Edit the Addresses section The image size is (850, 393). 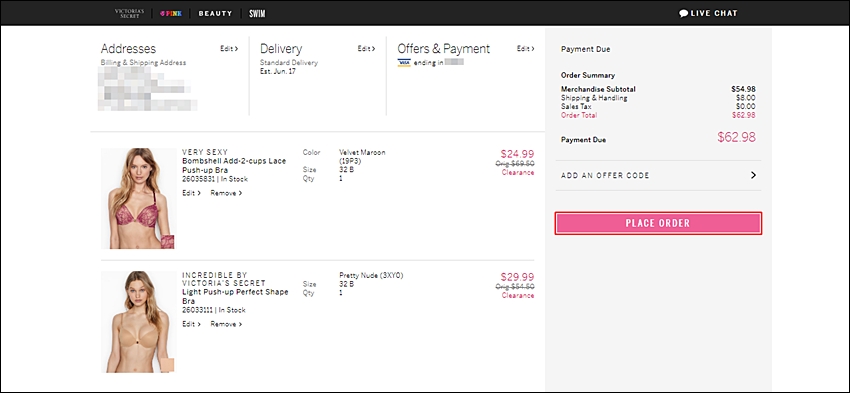(x=229, y=49)
